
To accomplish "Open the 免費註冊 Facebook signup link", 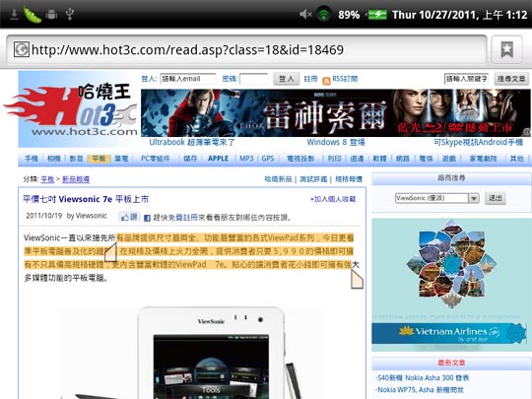I will point(183,218).
